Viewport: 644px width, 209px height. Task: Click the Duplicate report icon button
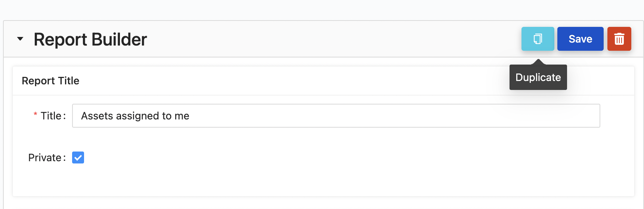tap(538, 39)
